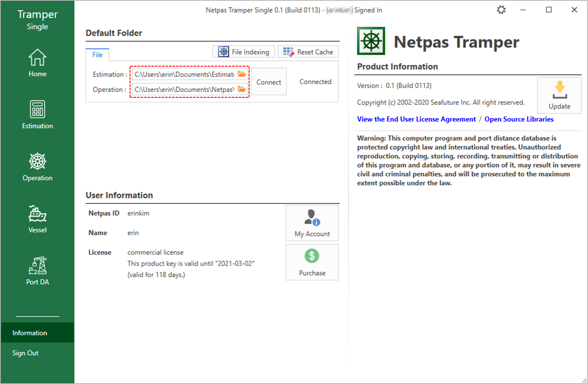The image size is (588, 384).
Task: Click the product key validity date line
Action: (191, 264)
